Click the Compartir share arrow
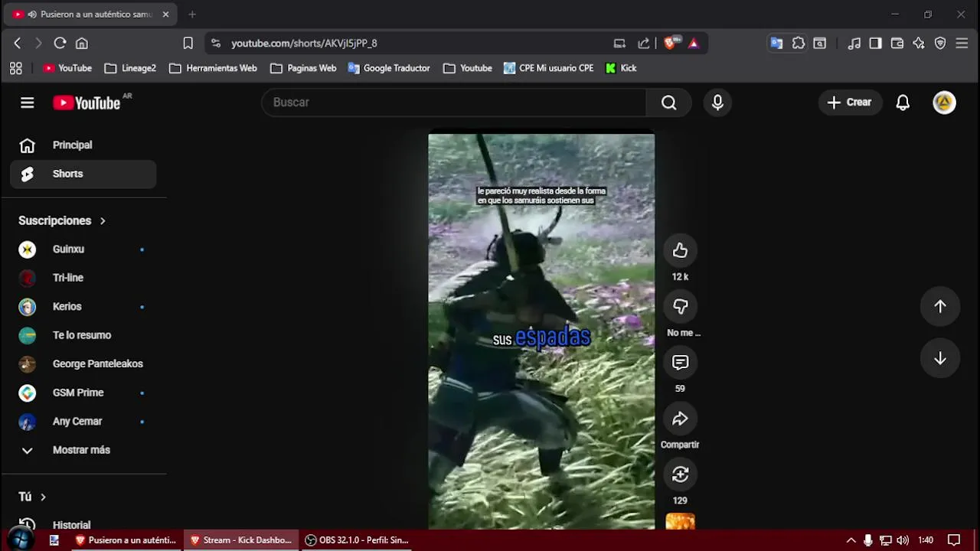980x551 pixels. click(680, 419)
